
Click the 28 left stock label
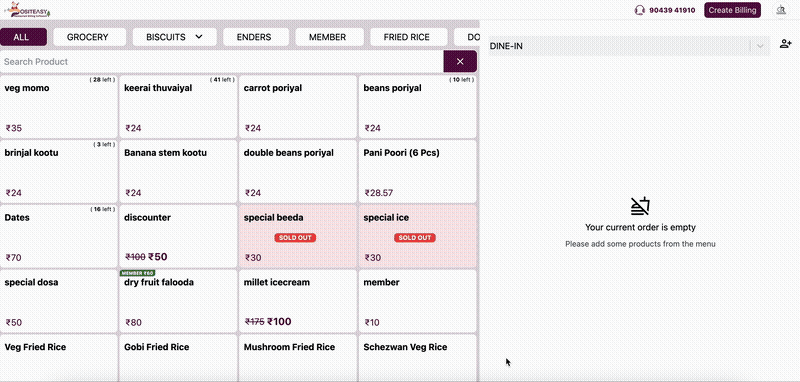click(x=103, y=80)
